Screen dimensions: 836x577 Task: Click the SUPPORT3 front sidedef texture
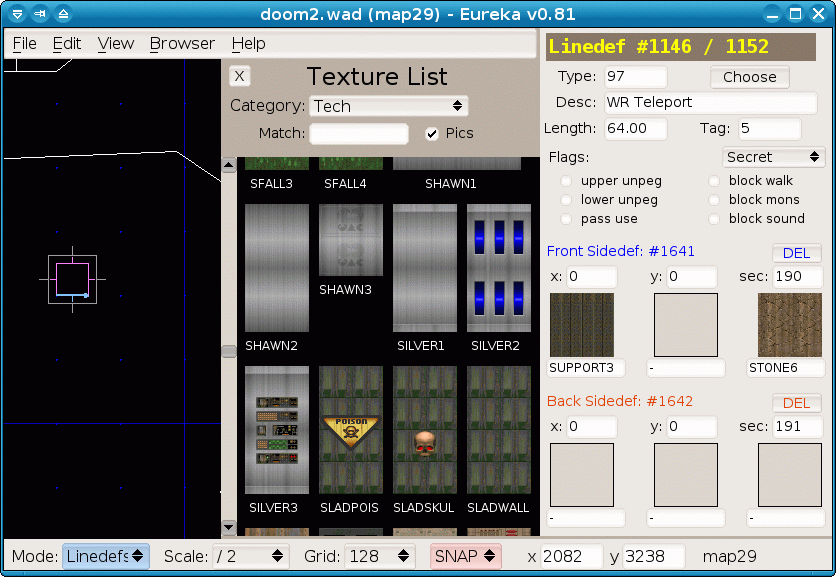coord(581,325)
